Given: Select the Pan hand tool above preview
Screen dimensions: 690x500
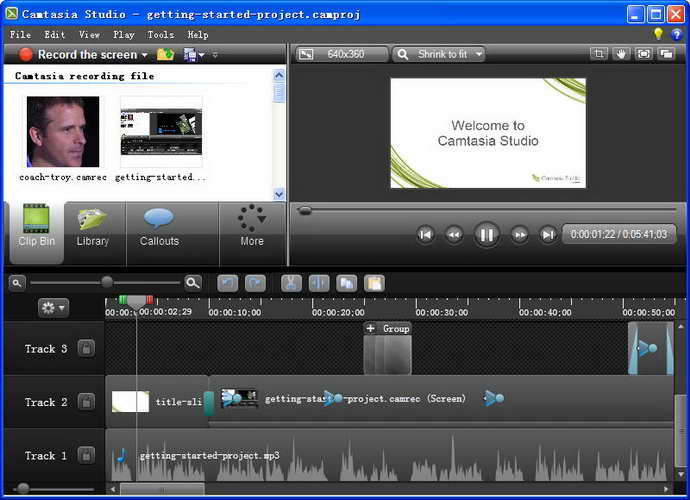Looking at the screenshot, I should click(x=621, y=54).
